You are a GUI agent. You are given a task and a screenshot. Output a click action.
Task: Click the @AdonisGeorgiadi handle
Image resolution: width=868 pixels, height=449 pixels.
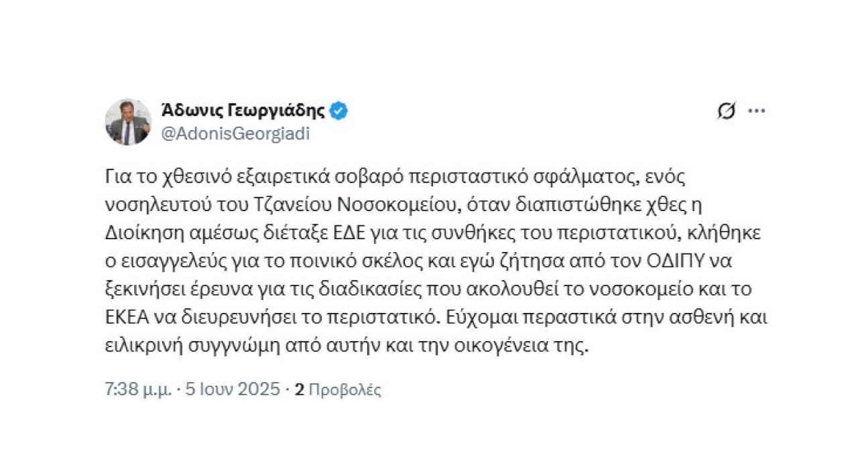235,133
